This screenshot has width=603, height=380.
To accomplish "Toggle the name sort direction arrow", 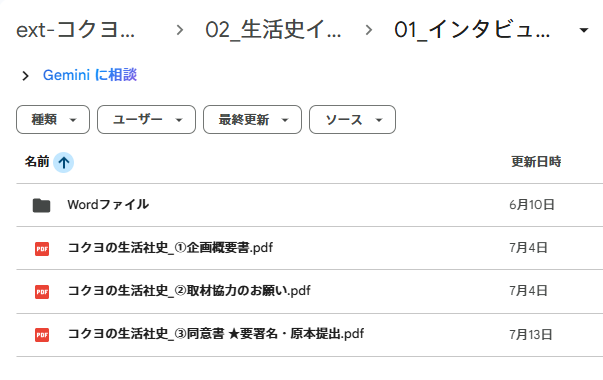I will point(63,162).
